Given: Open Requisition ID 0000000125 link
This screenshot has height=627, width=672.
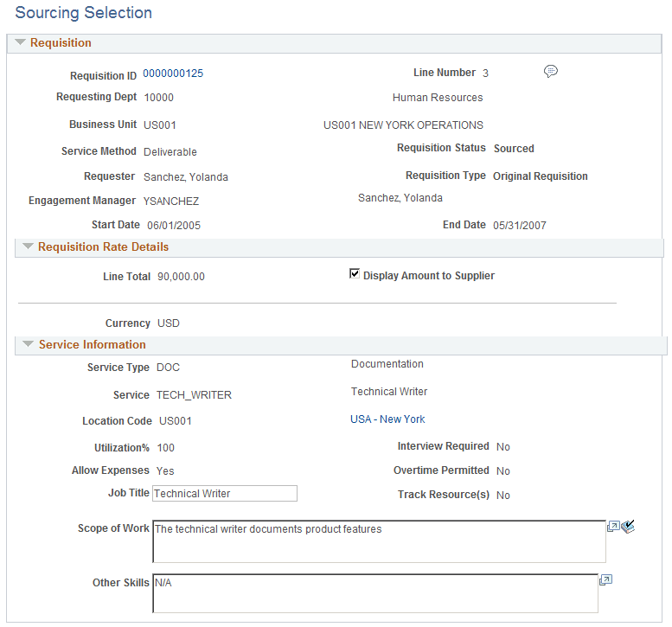Looking at the screenshot, I should (x=173, y=74).
